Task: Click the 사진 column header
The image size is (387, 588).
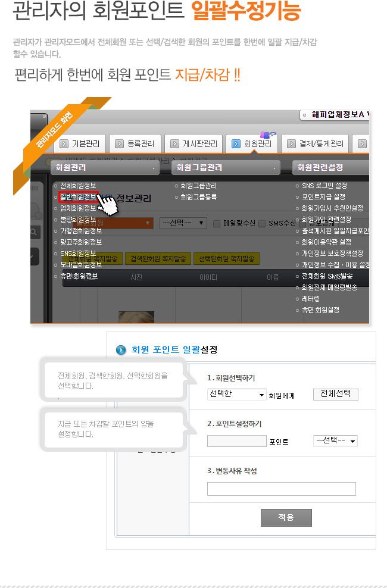Action: tap(136, 277)
